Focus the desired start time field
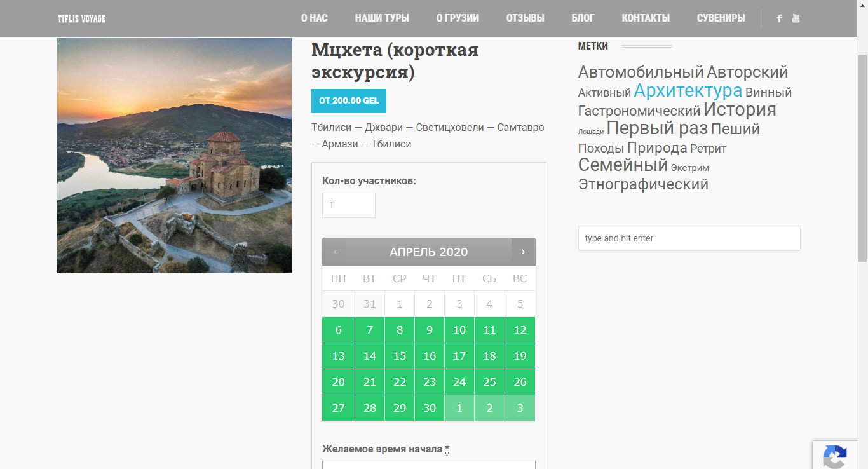 pos(429,465)
